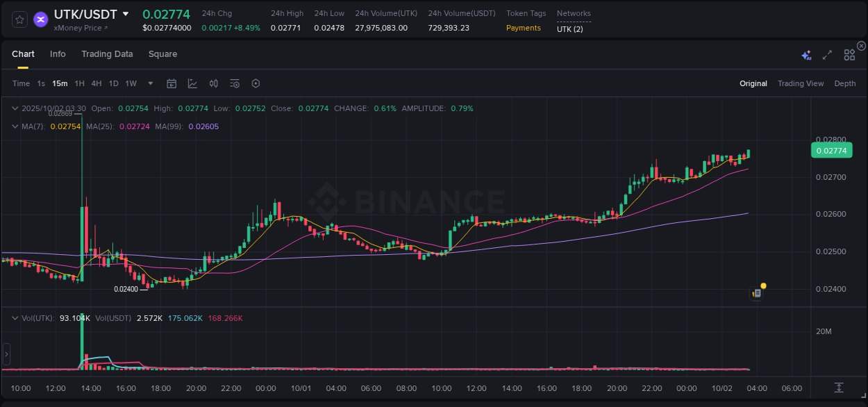Screen dimensions: 868x407
Task: Open the Depth chart view
Action: tap(844, 83)
